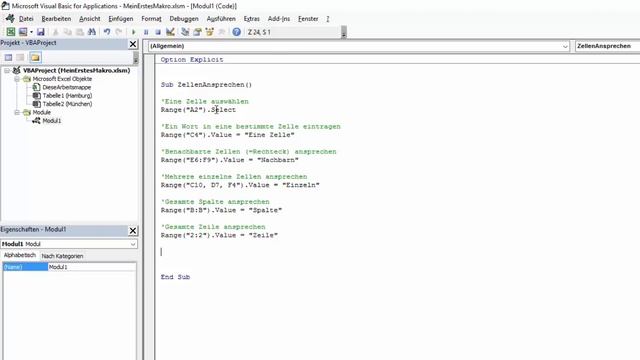Click the Range("B:B").Value = "Spalte" line
Screen dimensions: 640x360
coord(221,210)
